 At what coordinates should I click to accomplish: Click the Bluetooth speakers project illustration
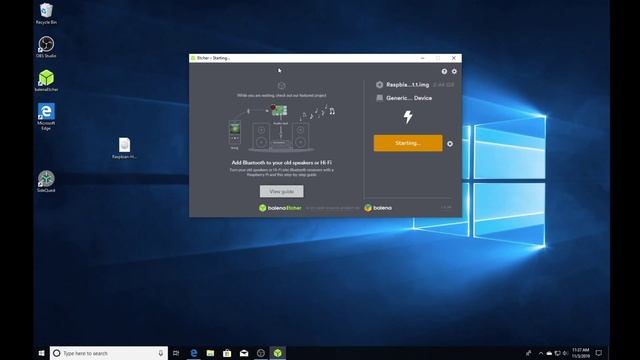281,127
